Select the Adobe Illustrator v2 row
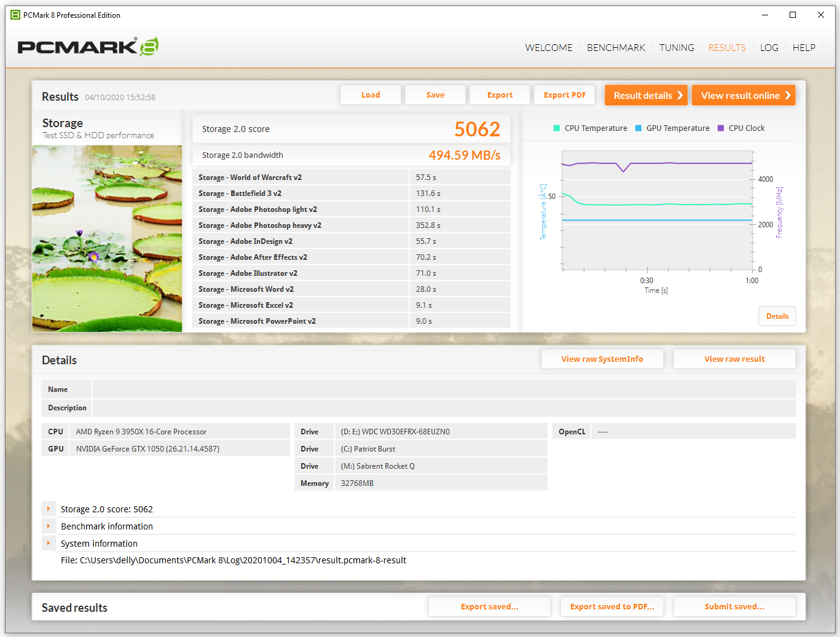 pyautogui.click(x=351, y=273)
